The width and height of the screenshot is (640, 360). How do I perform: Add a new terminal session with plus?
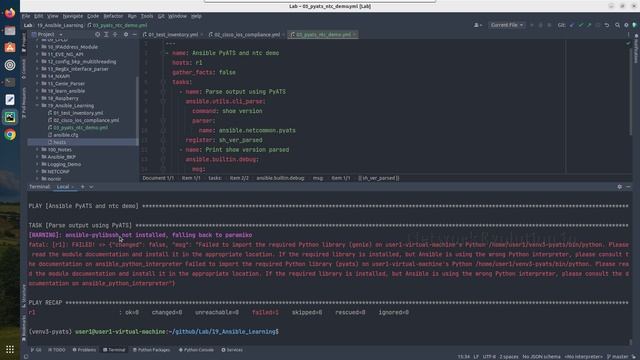82,187
